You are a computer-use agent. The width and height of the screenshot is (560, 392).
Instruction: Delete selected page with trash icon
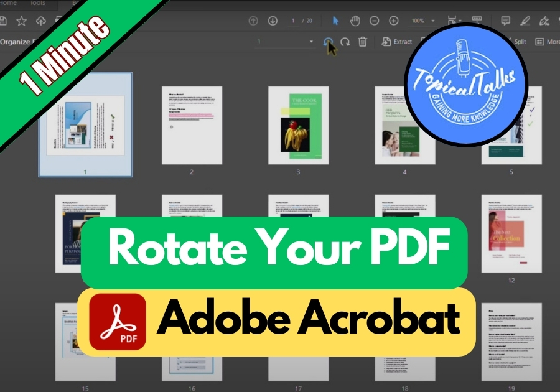363,42
